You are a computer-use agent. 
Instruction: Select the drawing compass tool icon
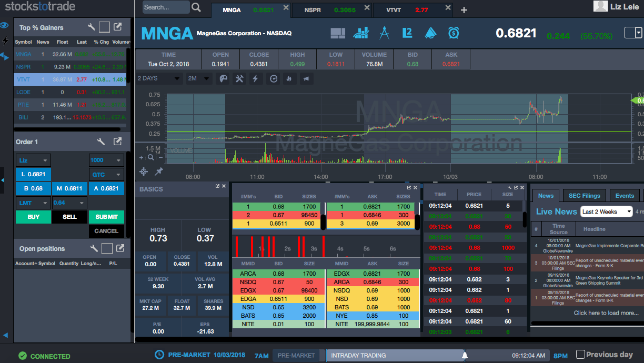(x=384, y=33)
